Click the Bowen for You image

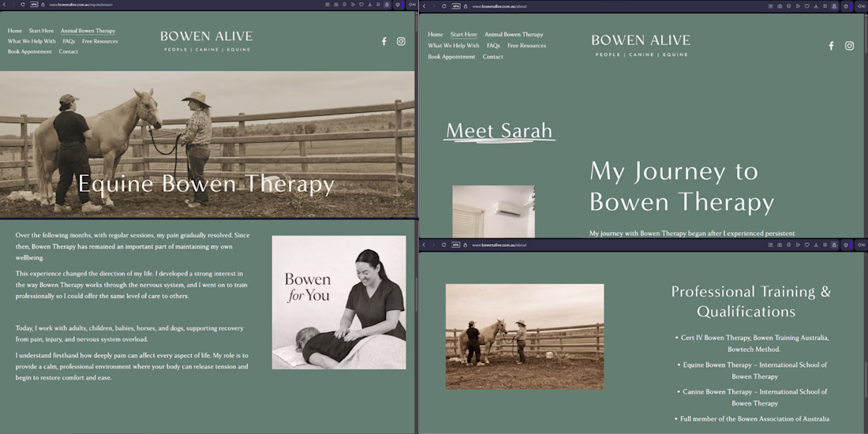click(x=339, y=302)
